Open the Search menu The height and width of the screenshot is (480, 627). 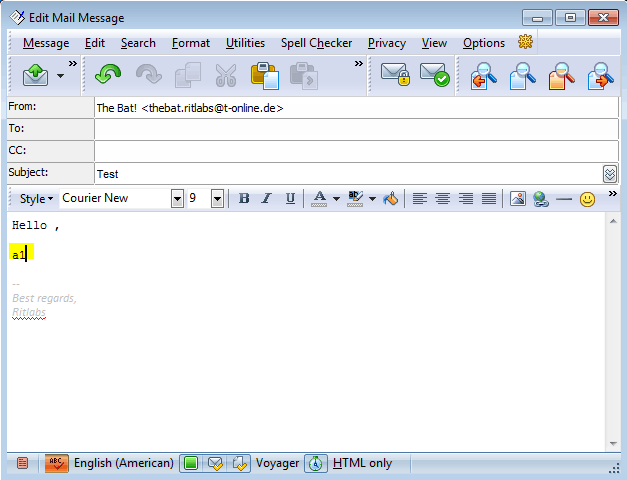click(x=138, y=43)
